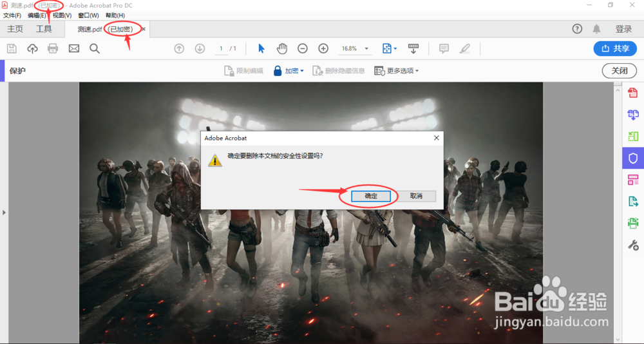Open the 帮助(H) menu

pyautogui.click(x=115, y=15)
